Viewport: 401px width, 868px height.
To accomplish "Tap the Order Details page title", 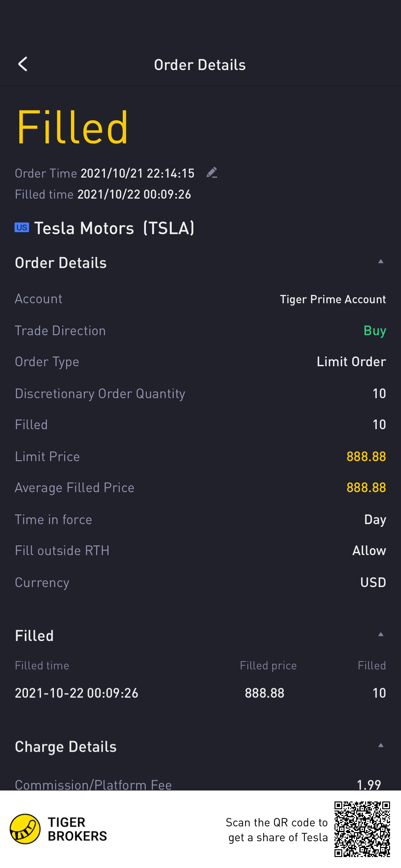I will (200, 65).
